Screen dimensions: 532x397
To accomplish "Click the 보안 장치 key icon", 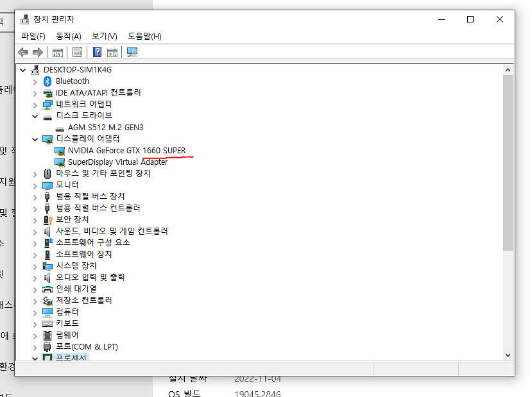I will [47, 220].
